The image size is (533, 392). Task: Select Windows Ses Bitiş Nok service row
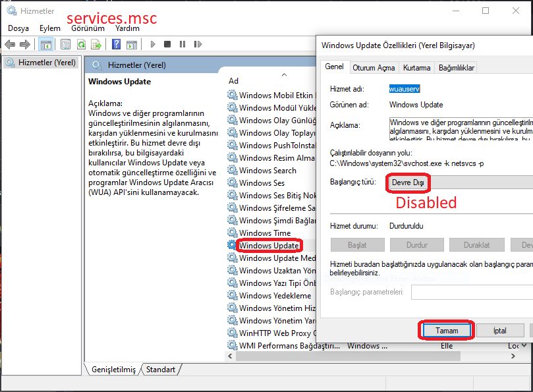click(x=271, y=196)
